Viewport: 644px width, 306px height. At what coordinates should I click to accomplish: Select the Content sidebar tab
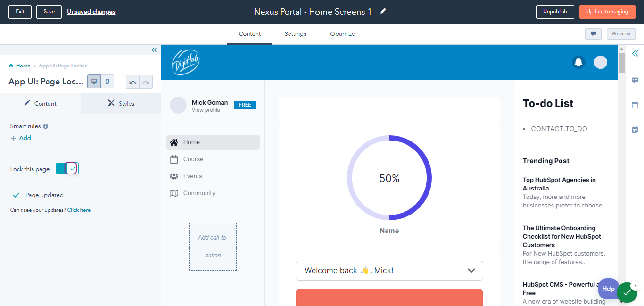pos(41,103)
